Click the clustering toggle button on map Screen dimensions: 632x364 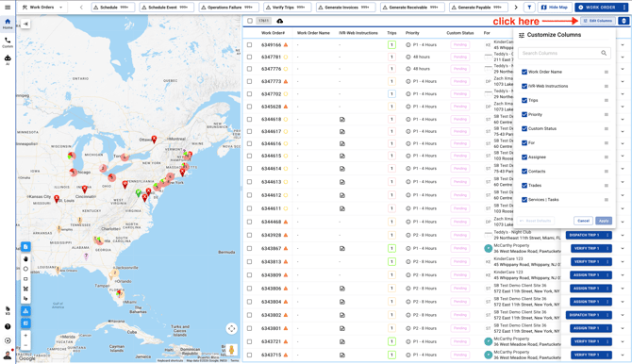click(x=25, y=311)
